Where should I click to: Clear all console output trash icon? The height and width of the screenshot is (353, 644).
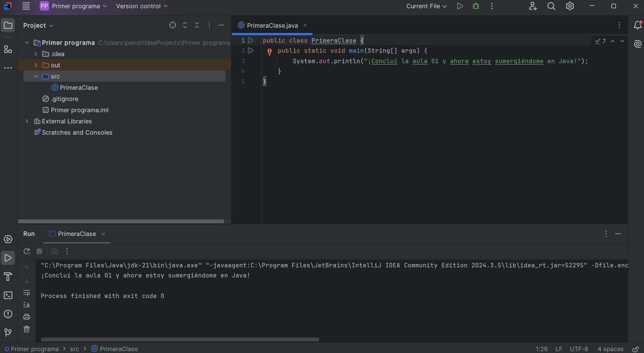pyautogui.click(x=27, y=329)
